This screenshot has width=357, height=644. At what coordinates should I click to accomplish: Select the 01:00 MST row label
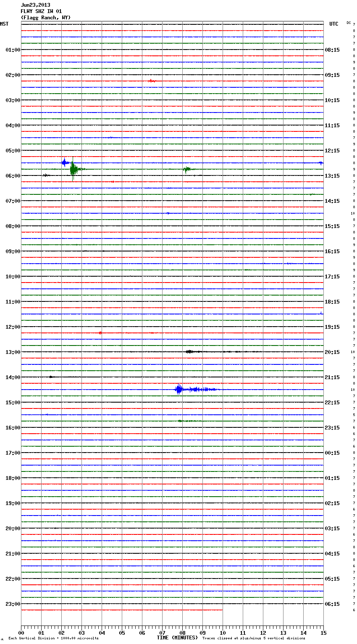(x=13, y=50)
